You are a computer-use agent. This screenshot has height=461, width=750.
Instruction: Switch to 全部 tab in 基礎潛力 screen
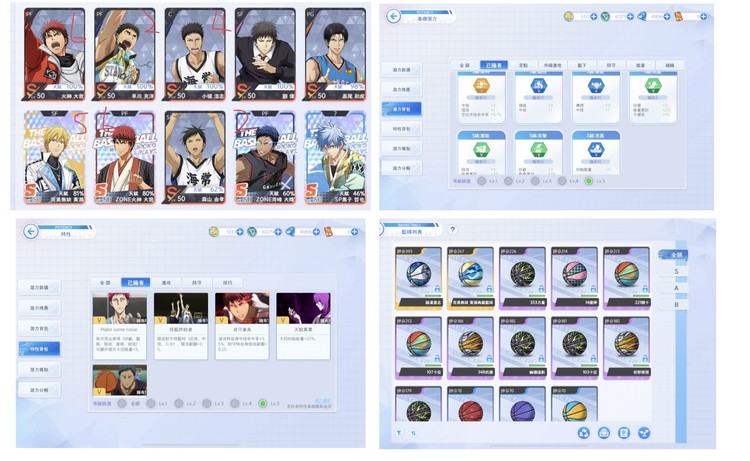pos(464,65)
